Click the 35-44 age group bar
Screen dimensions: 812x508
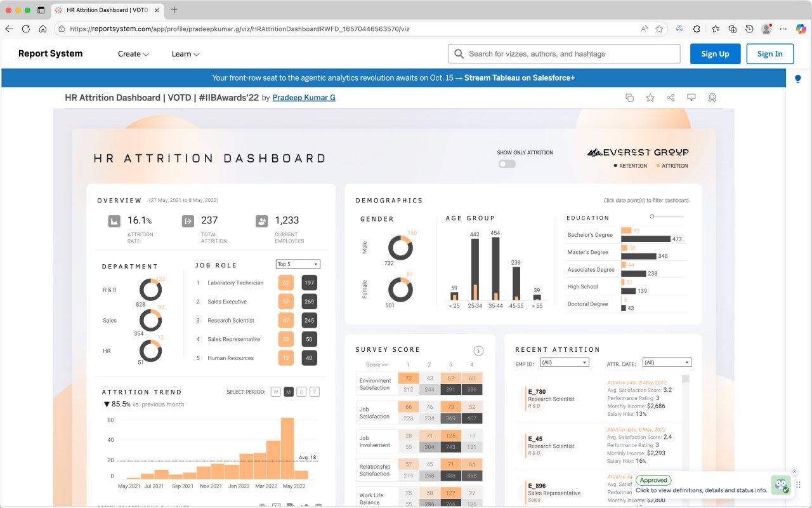click(495, 269)
